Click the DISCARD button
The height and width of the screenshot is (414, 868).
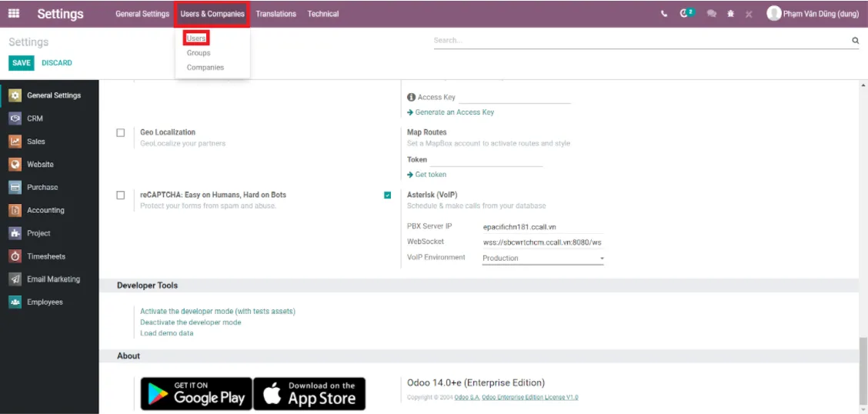[x=57, y=63]
